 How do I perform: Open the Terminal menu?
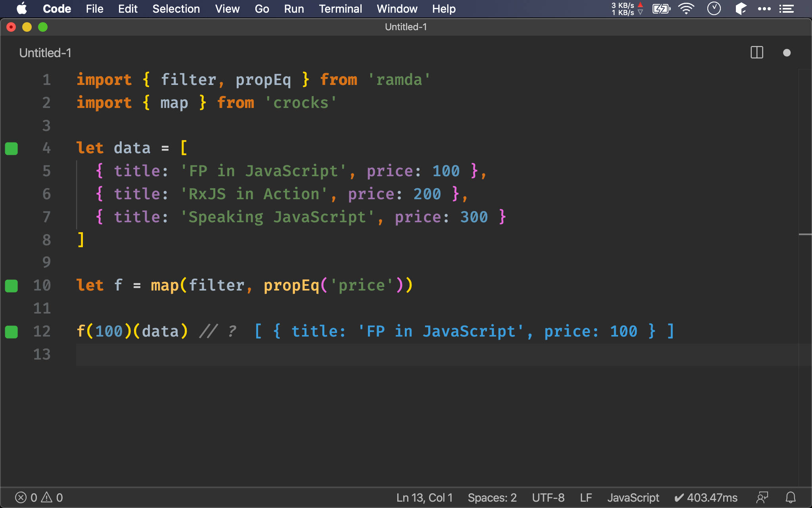tap(340, 9)
